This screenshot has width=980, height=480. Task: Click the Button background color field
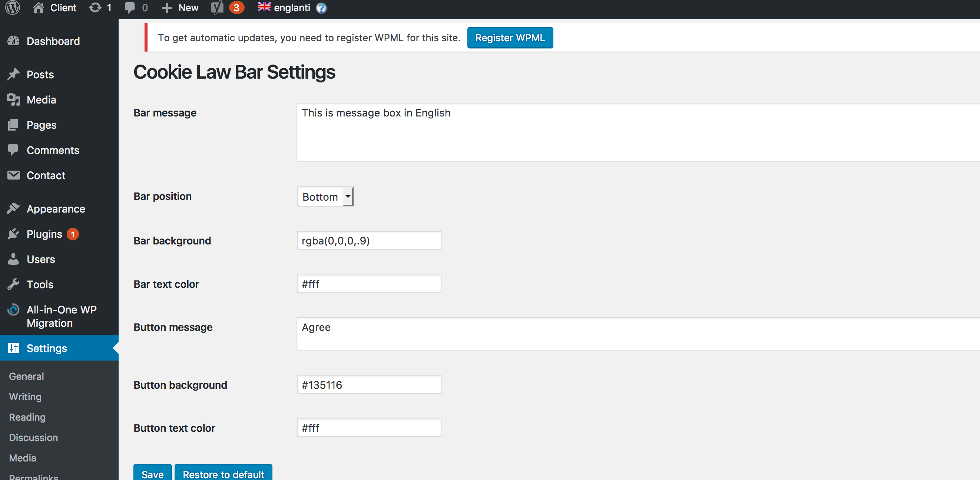370,385
